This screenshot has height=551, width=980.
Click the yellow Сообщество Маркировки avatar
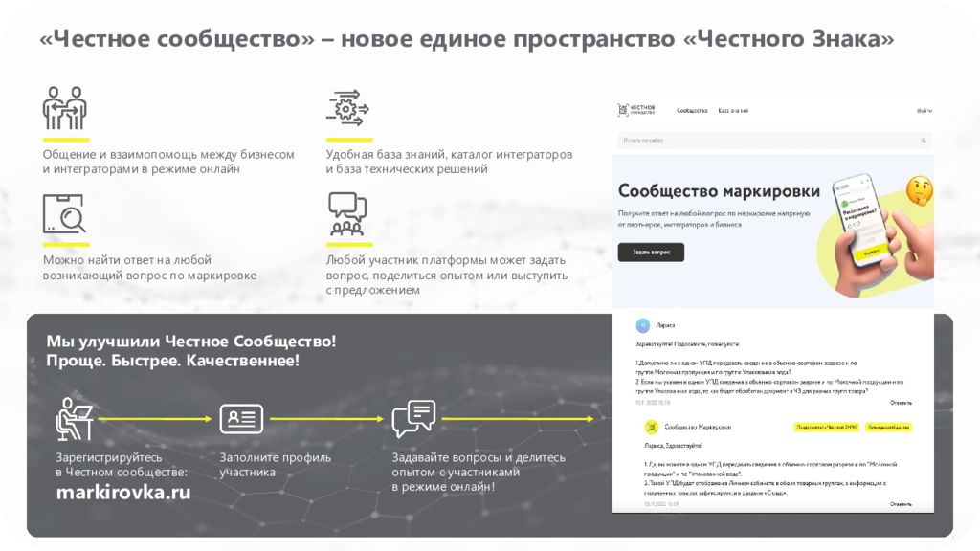[651, 427]
